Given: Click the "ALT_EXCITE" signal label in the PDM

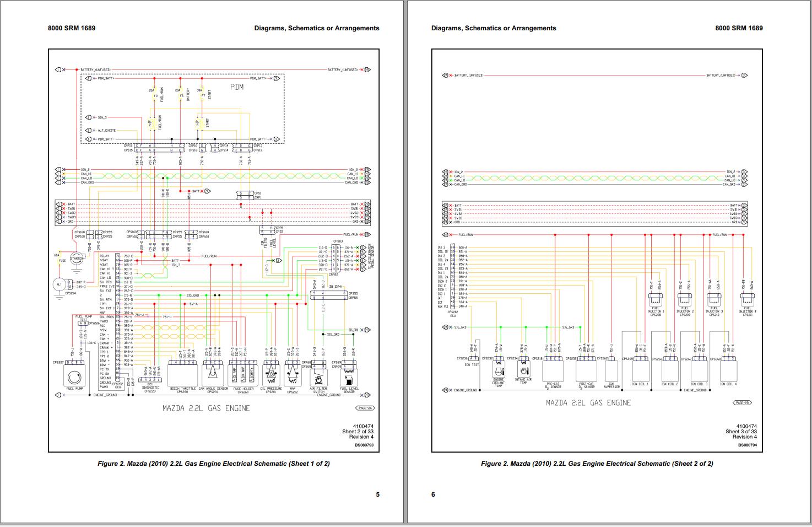Looking at the screenshot, I should click(x=107, y=131).
